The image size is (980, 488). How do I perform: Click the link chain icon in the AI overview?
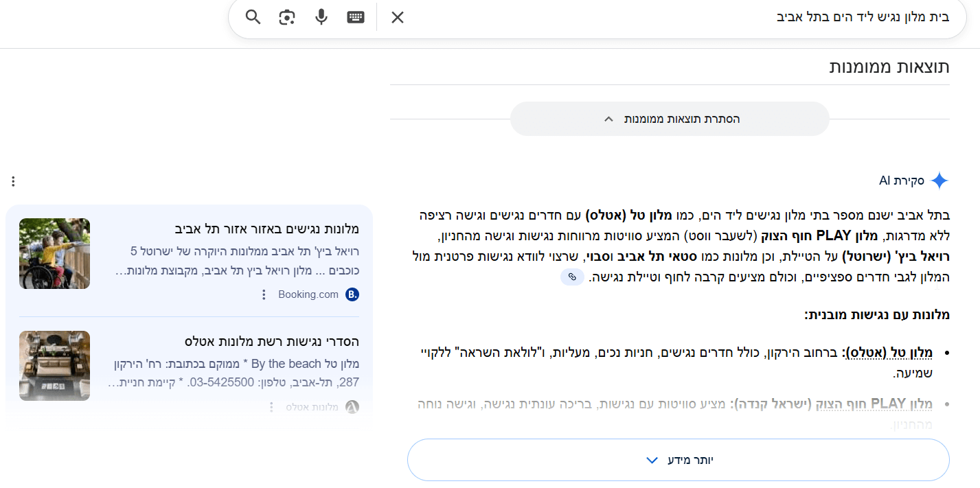572,277
